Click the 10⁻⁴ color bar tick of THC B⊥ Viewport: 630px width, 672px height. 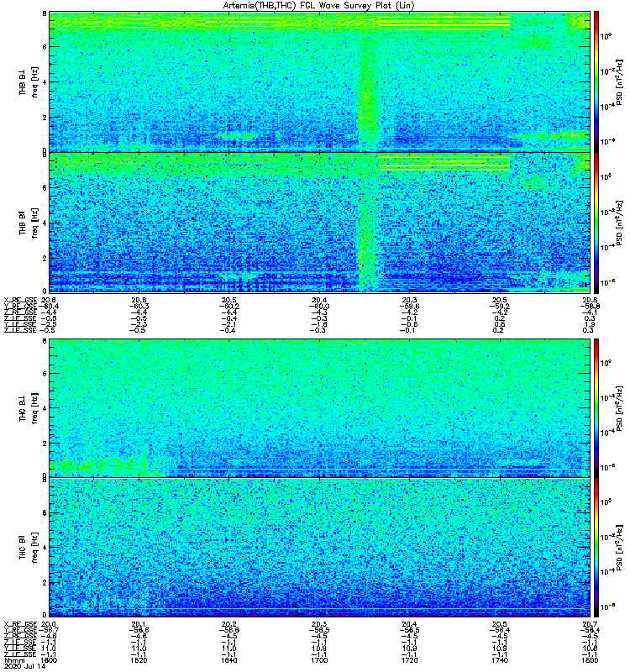[606, 433]
